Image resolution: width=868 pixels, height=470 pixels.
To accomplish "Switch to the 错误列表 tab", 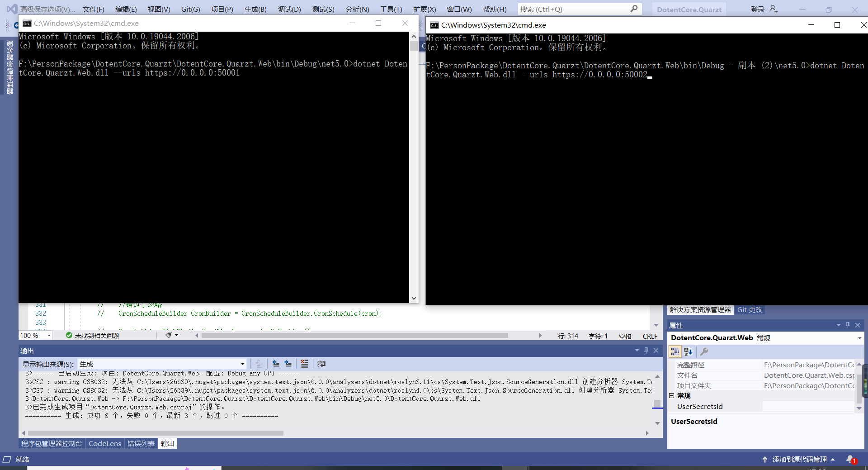I will pos(141,444).
